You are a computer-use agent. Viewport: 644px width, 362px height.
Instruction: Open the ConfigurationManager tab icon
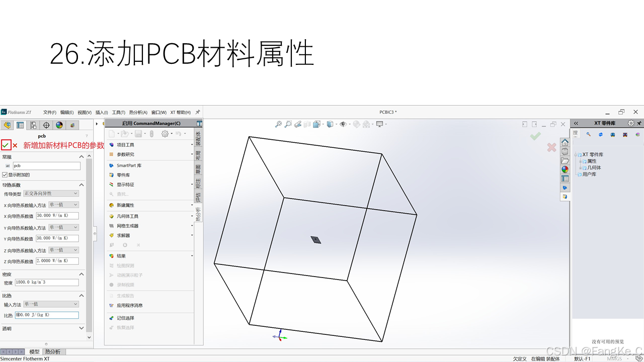[x=33, y=125]
